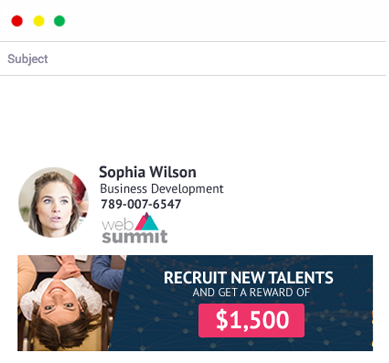The height and width of the screenshot is (363, 389).
Task: Maximize the window using the green button
Action: point(60,21)
